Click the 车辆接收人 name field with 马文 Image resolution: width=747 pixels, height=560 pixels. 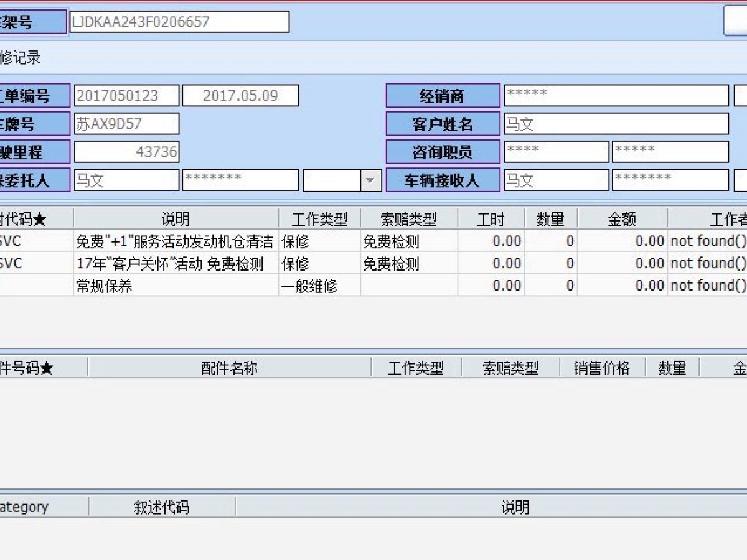[556, 180]
